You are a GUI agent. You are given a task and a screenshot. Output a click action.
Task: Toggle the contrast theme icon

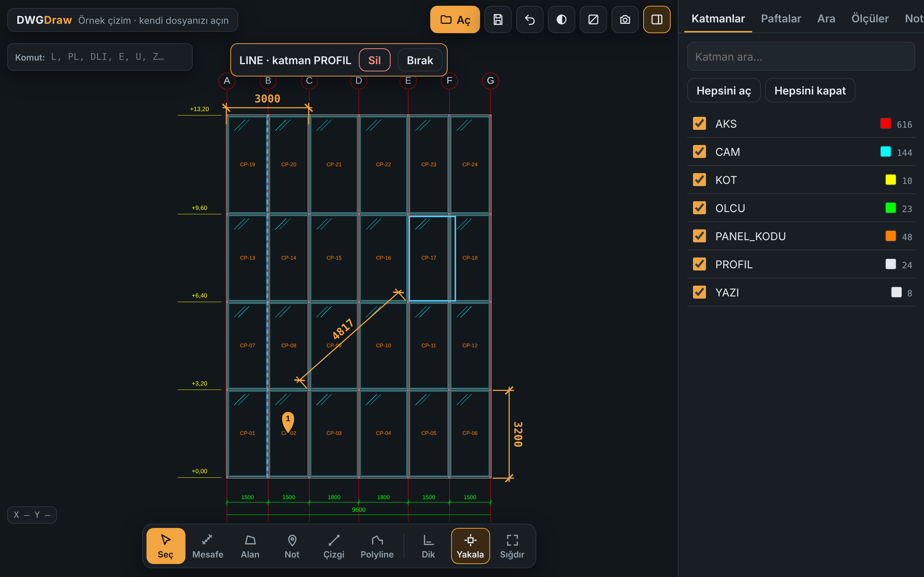tap(561, 19)
